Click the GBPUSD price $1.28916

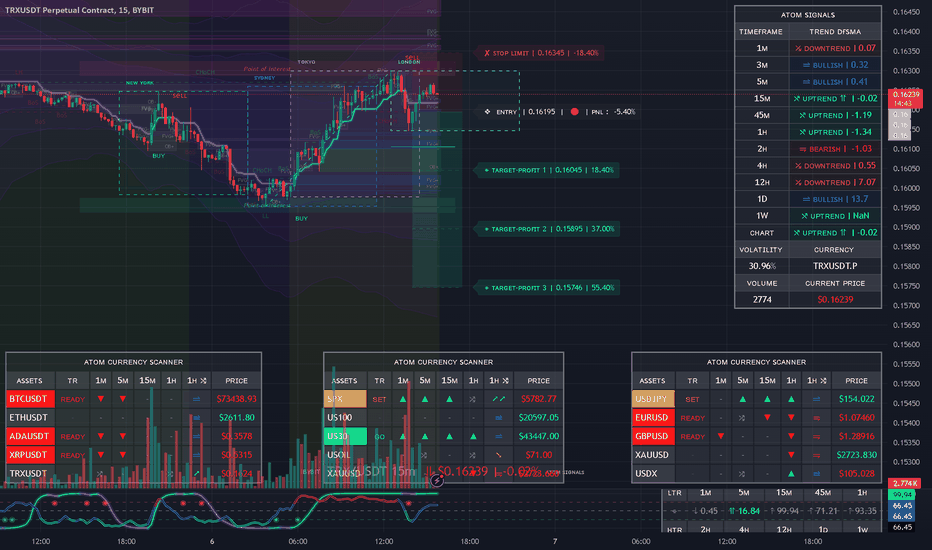point(857,436)
